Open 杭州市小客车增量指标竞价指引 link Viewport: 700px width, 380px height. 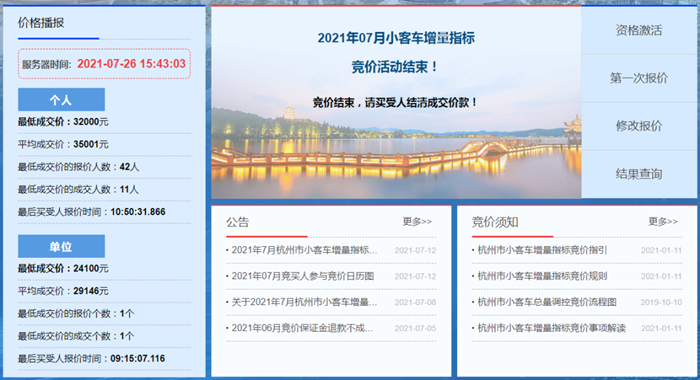[x=542, y=250]
